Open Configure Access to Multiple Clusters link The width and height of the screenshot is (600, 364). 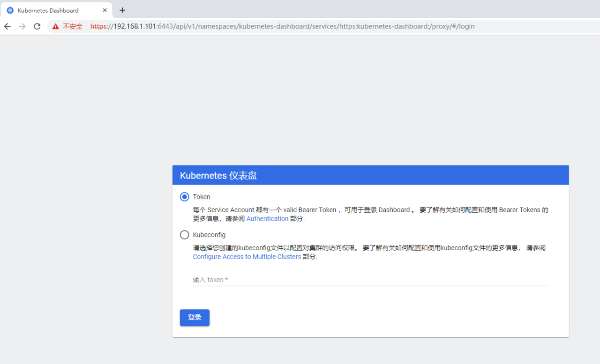247,257
